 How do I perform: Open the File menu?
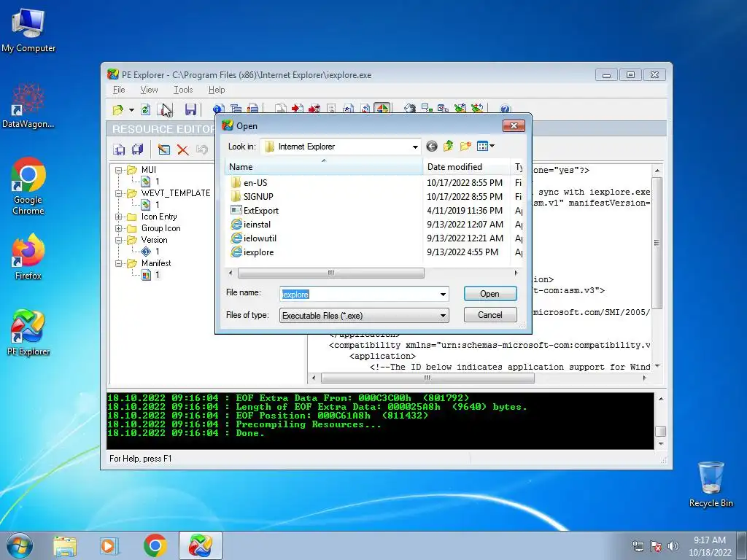pyautogui.click(x=119, y=90)
